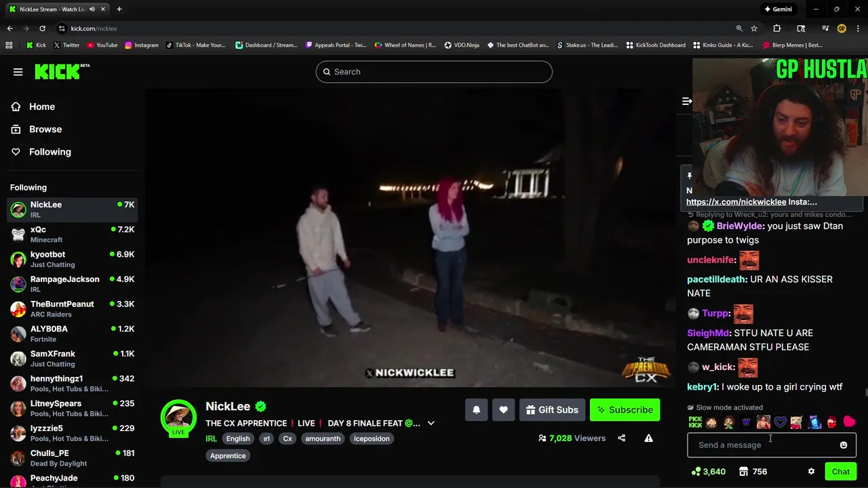Click BrieWylde username in chat
868x488 pixels.
click(x=740, y=226)
